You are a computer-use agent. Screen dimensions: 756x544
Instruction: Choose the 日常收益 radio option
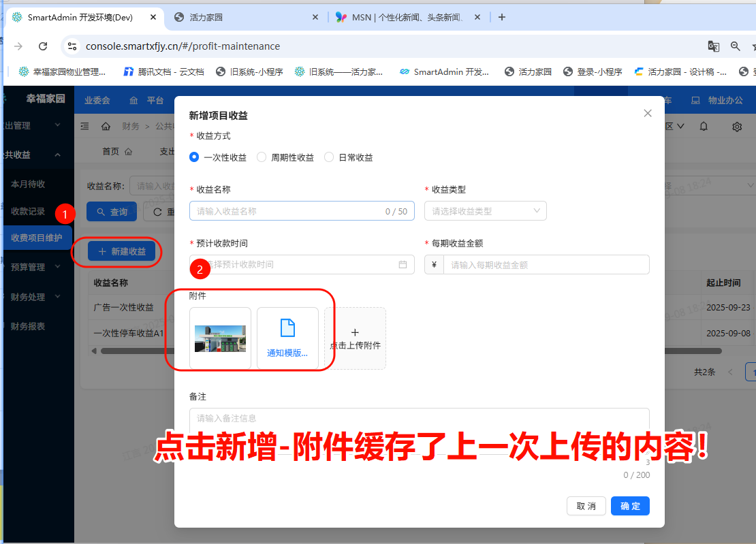pyautogui.click(x=329, y=157)
